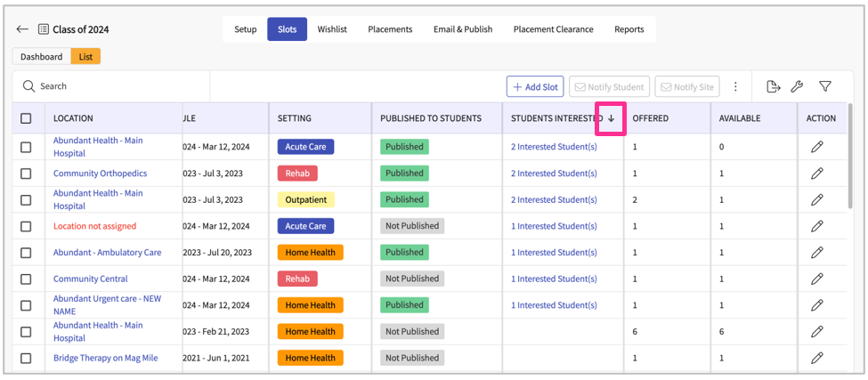Edit the Location not assigned row
Screen dimensions: 868x380
817,226
